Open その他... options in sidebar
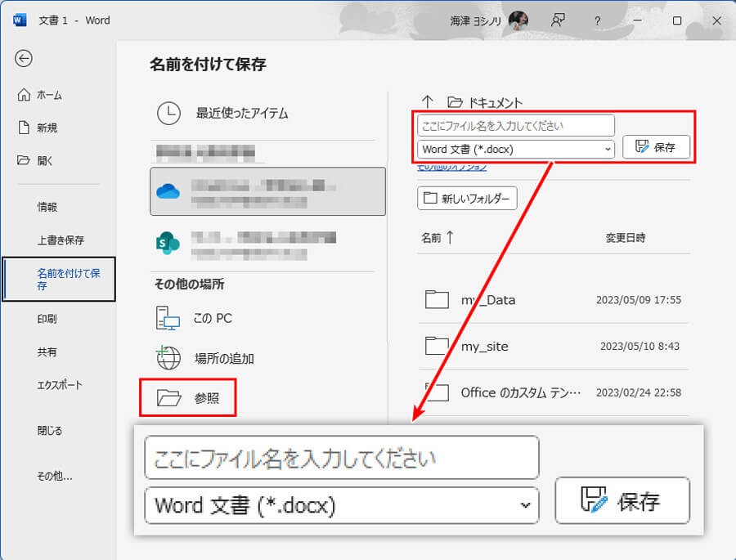This screenshot has width=736, height=560. click(55, 476)
